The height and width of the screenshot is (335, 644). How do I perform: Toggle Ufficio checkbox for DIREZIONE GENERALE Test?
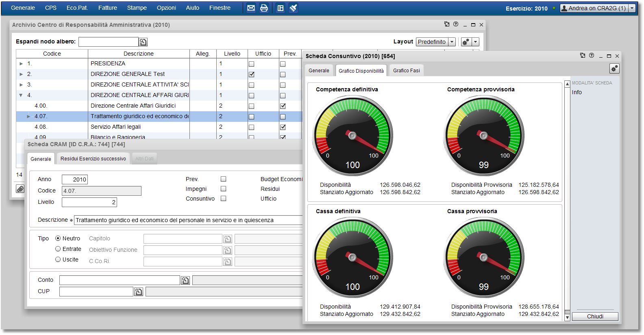tap(251, 74)
